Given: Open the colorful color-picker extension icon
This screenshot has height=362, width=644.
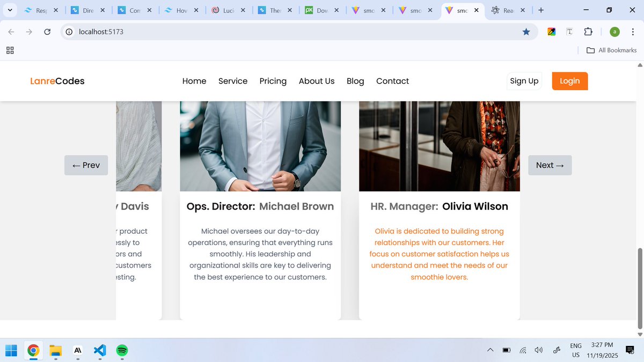Looking at the screenshot, I should coord(551,32).
